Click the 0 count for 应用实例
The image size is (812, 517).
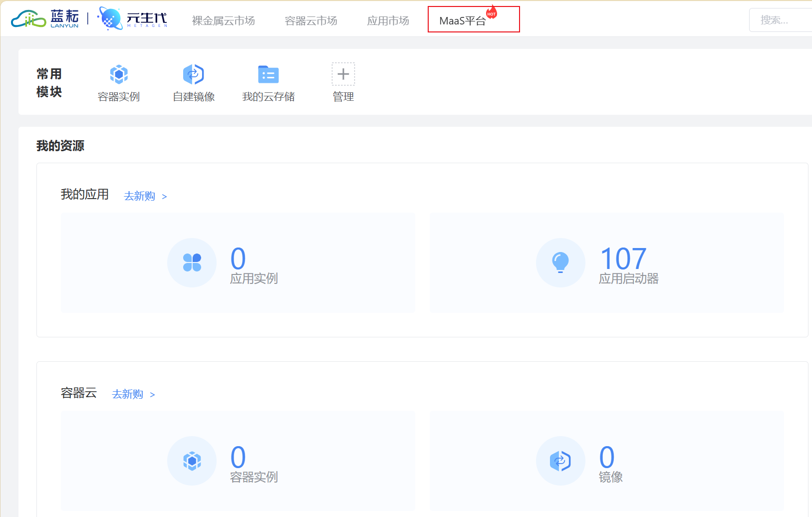238,259
